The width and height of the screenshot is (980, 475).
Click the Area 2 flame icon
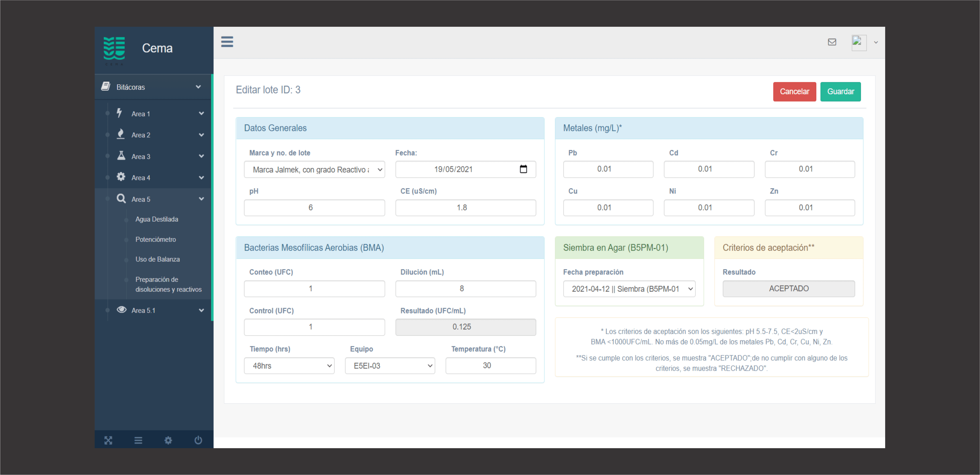click(120, 134)
